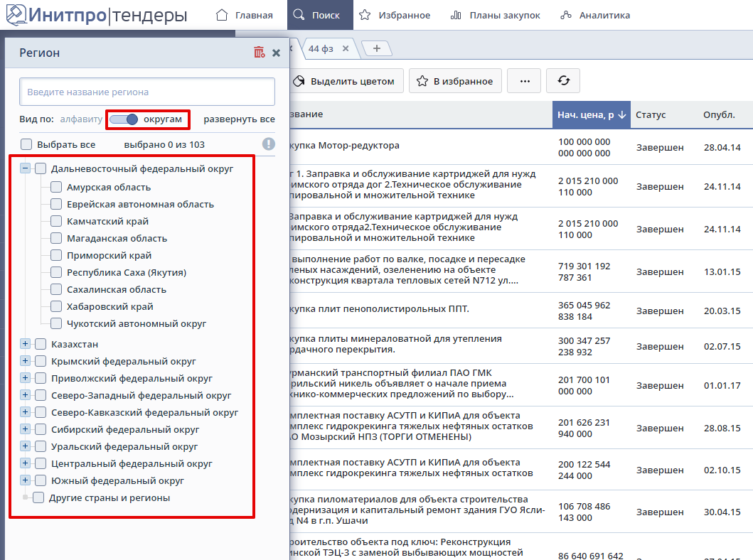Image resolution: width=753 pixels, height=560 pixels.
Task: Check the Выбрать все checkbox
Action: pos(26,144)
